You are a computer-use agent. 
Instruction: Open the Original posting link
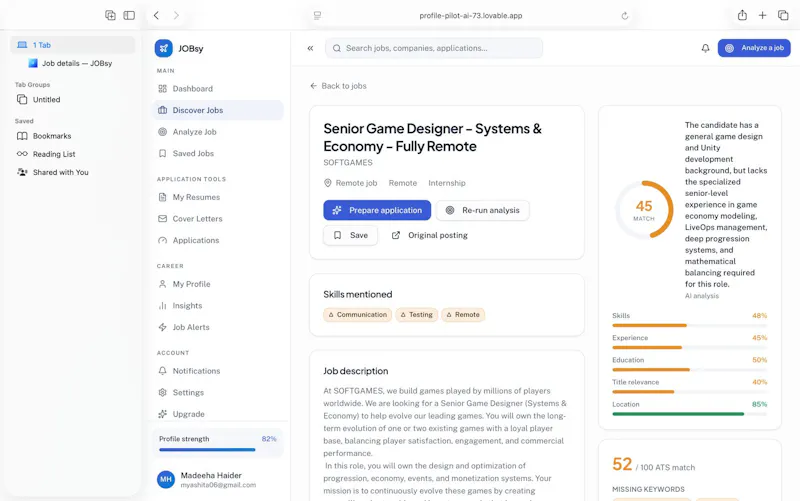(x=430, y=235)
